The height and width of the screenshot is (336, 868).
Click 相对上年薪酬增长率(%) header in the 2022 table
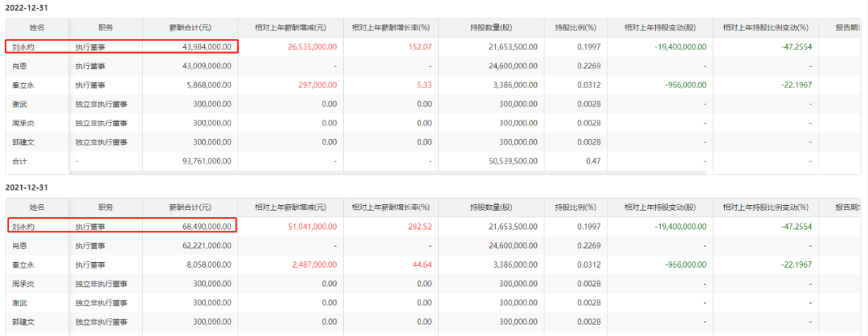pyautogui.click(x=392, y=27)
